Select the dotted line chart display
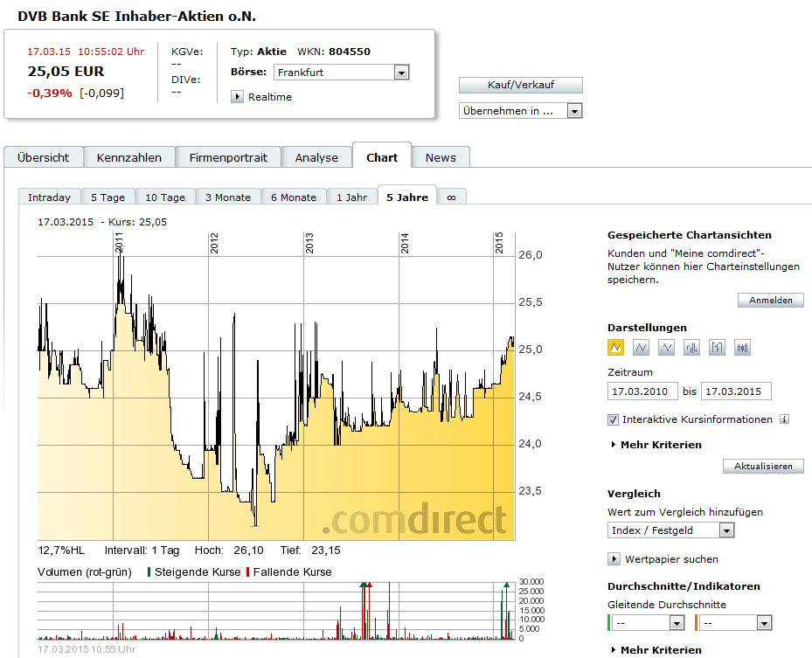 point(666,348)
